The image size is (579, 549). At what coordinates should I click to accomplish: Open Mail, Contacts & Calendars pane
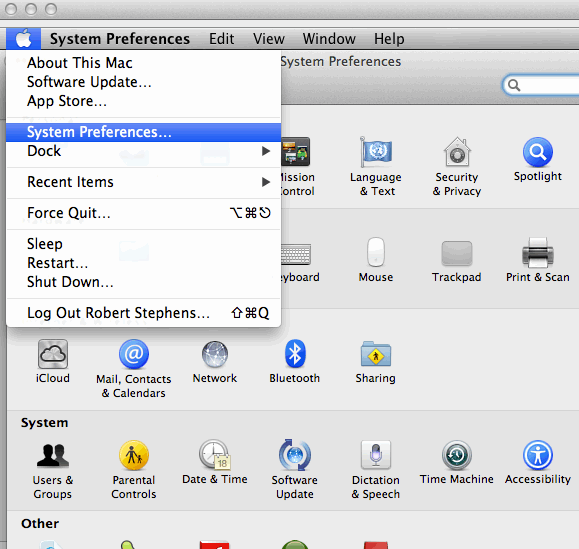tap(134, 369)
